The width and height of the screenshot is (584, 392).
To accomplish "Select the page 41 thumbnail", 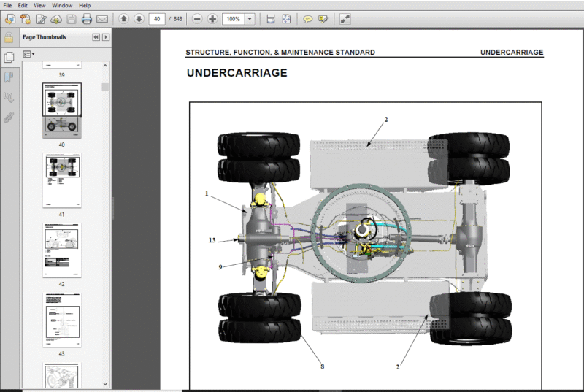I will [62, 180].
